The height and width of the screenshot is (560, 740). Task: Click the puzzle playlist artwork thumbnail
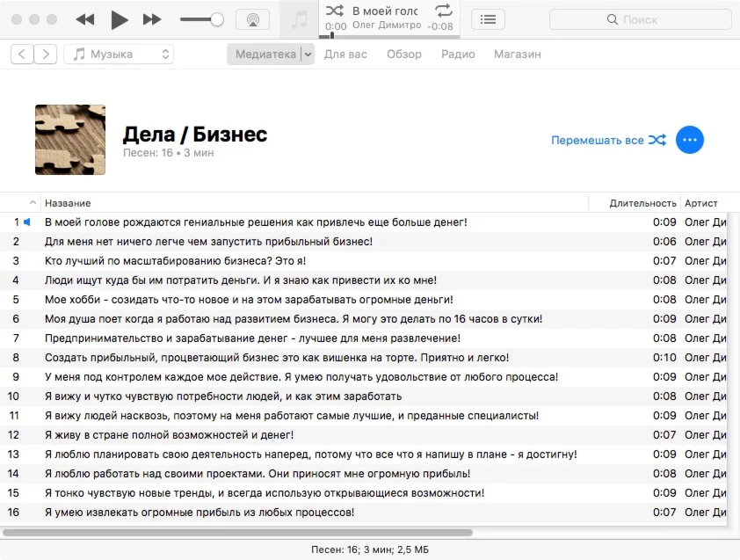pyautogui.click(x=70, y=140)
